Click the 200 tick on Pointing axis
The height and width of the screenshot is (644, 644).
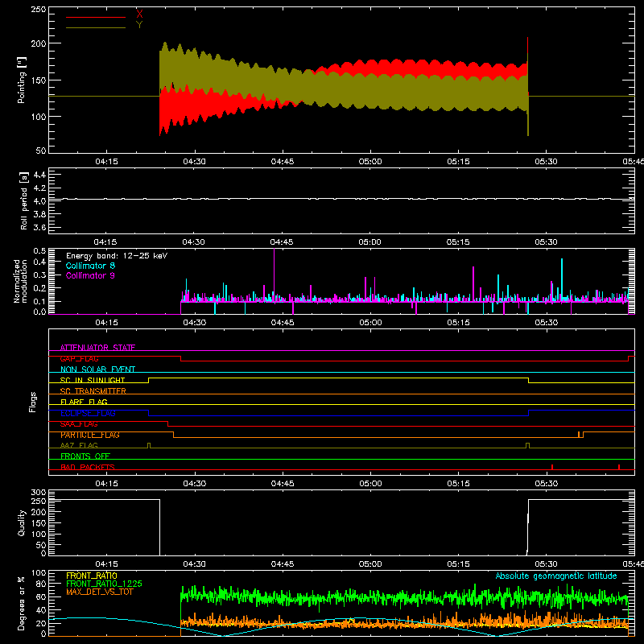[39, 43]
